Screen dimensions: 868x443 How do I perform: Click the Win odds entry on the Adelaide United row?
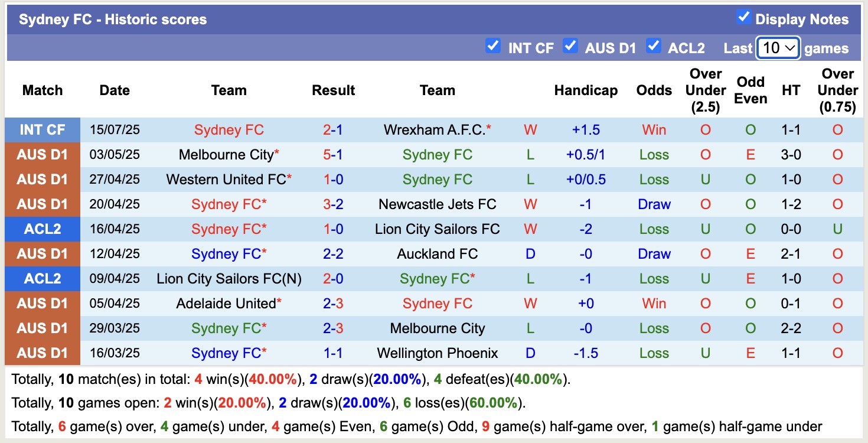click(x=654, y=303)
